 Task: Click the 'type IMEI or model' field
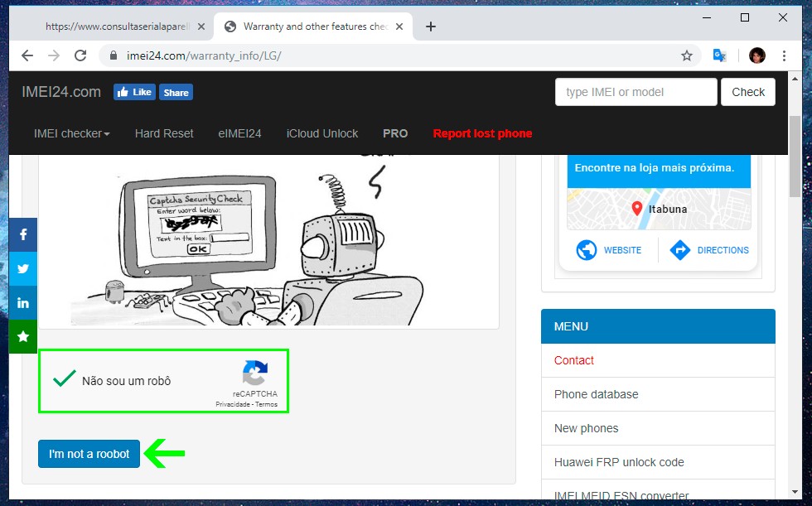(x=636, y=92)
